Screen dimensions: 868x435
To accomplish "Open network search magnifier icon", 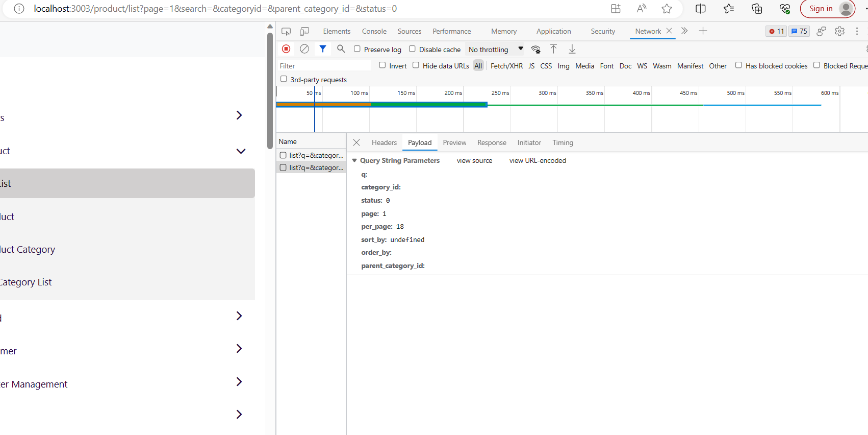I will tap(341, 49).
